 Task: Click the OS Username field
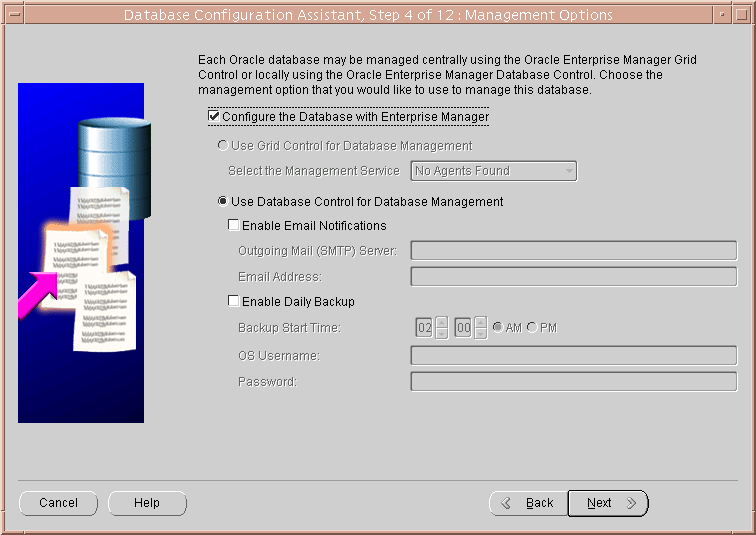pyautogui.click(x=573, y=356)
